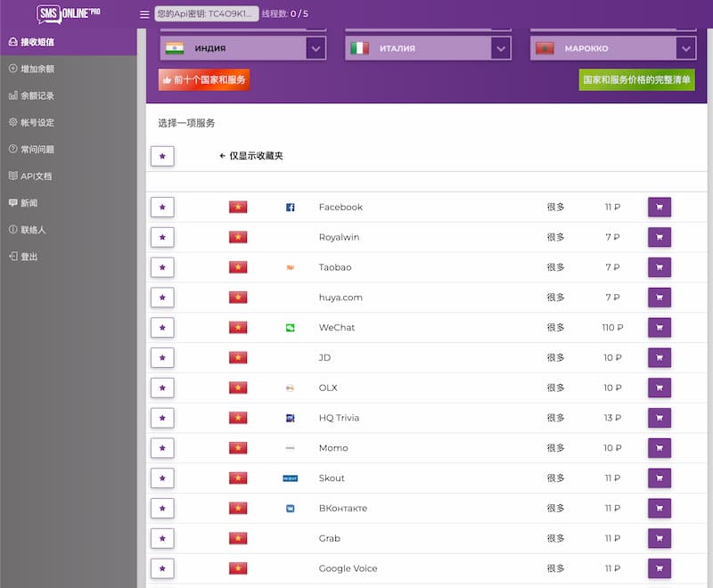Open 接收短信 in sidebar
The width and height of the screenshot is (713, 588).
click(69, 42)
